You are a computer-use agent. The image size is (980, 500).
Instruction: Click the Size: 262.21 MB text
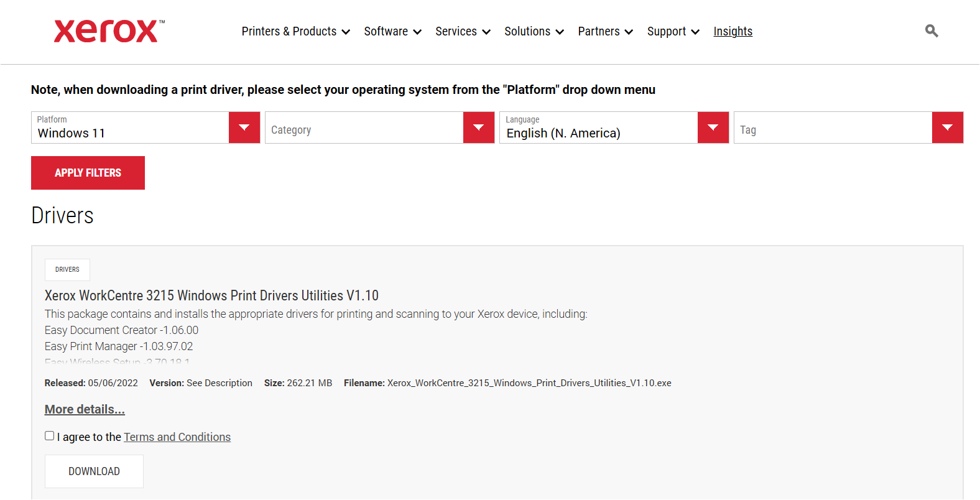pos(298,383)
